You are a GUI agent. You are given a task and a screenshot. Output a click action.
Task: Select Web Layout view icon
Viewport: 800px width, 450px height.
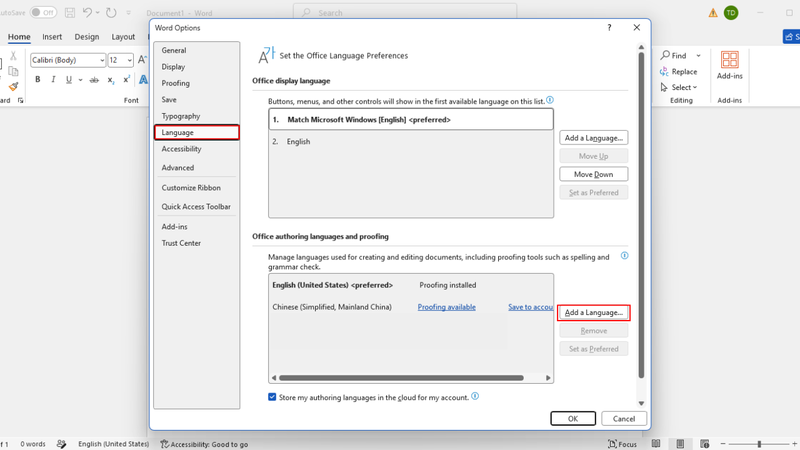(x=705, y=444)
